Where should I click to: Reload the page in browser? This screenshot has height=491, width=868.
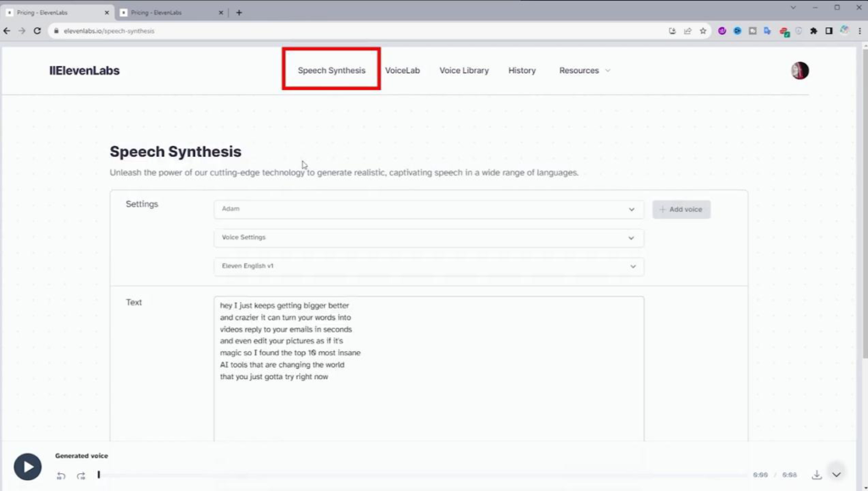click(x=36, y=31)
